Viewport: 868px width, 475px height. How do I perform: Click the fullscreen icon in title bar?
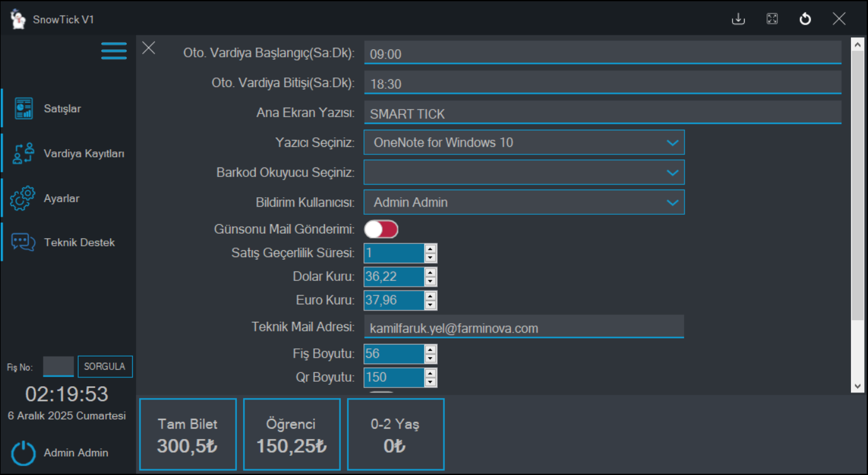pyautogui.click(x=772, y=19)
